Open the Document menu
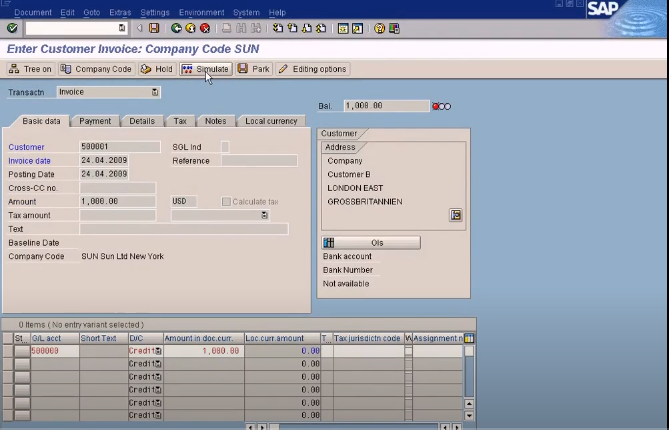 tap(33, 12)
